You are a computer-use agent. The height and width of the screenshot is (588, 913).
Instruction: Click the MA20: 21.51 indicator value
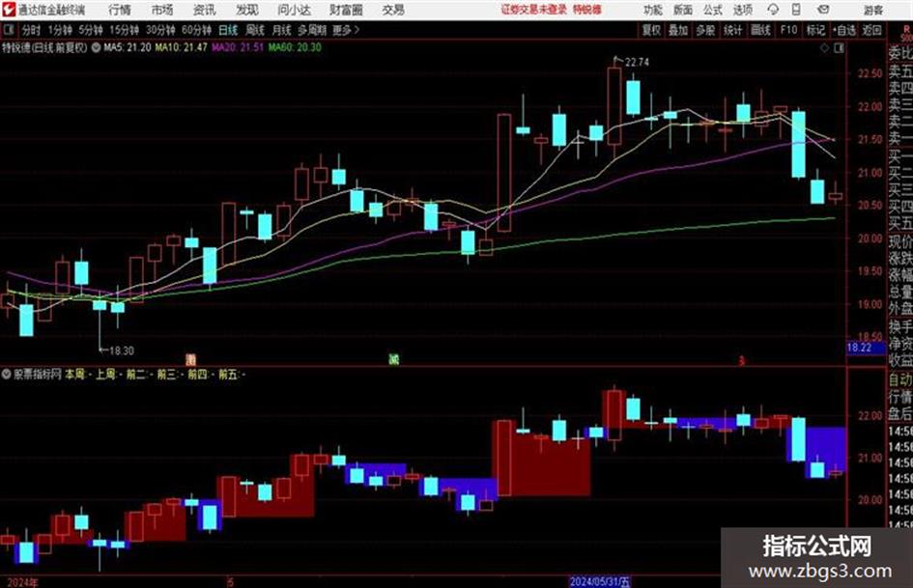tap(238, 47)
